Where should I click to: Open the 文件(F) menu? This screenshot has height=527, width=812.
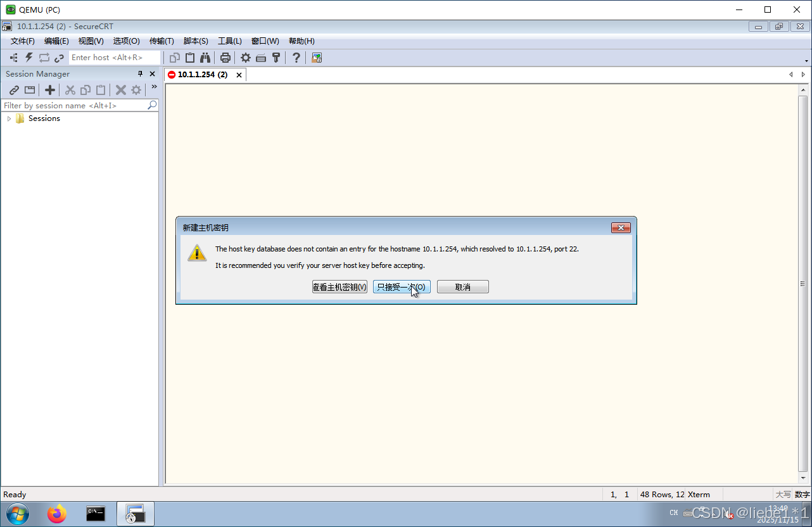coord(23,41)
